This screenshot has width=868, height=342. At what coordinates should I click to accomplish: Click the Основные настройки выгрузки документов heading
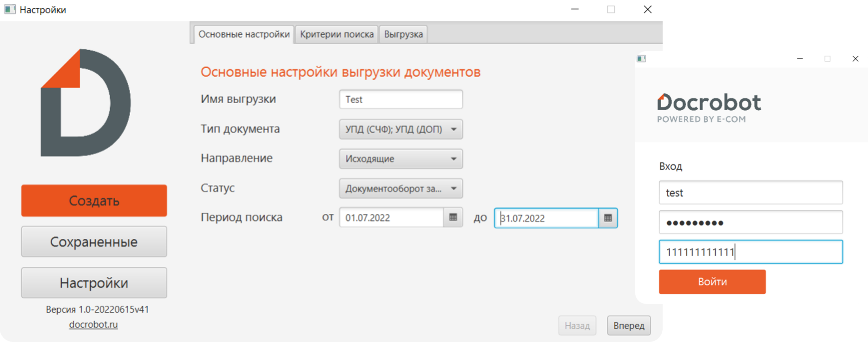click(x=340, y=72)
